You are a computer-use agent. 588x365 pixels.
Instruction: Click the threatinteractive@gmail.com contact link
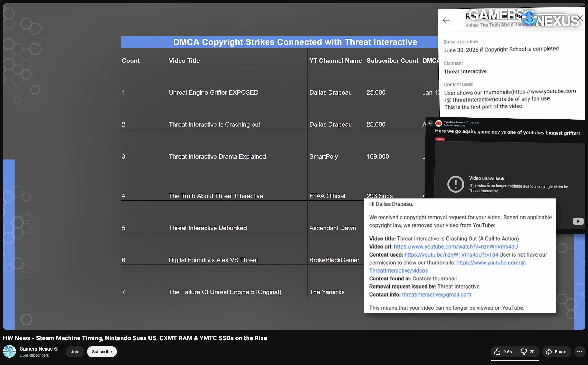click(436, 294)
